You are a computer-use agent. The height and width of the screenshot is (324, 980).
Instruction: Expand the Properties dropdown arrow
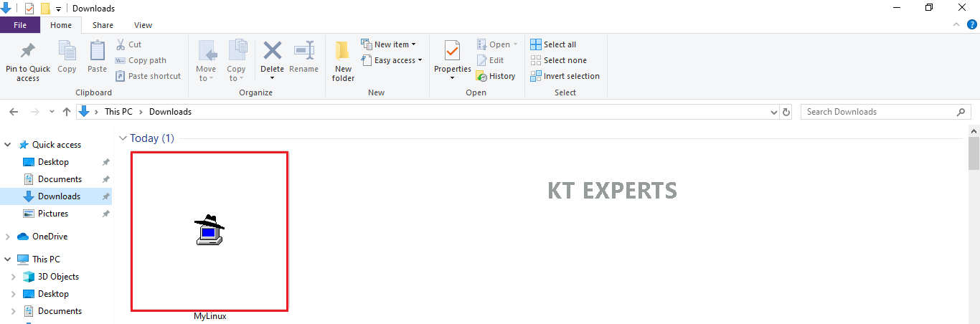tap(452, 78)
